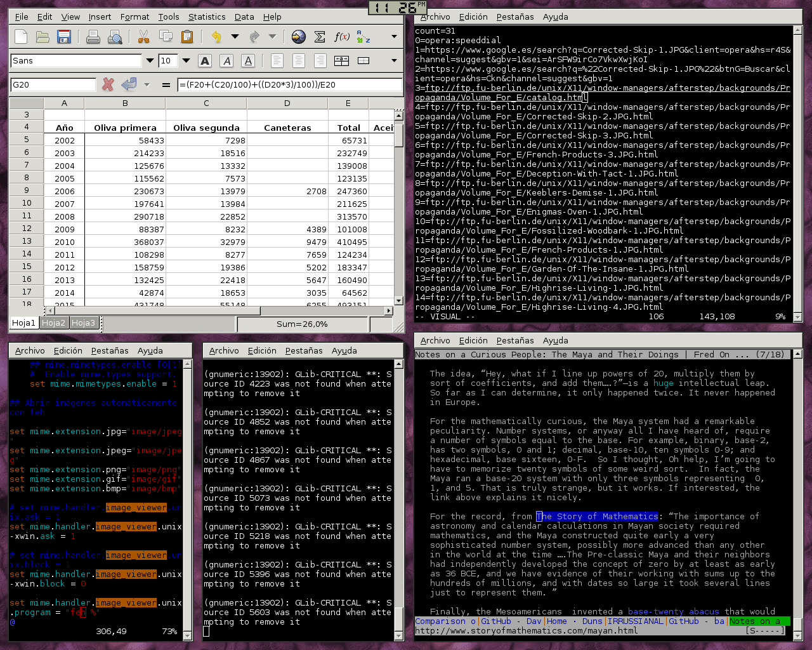
Task: Click cell with value 368037
Action: tap(125, 242)
